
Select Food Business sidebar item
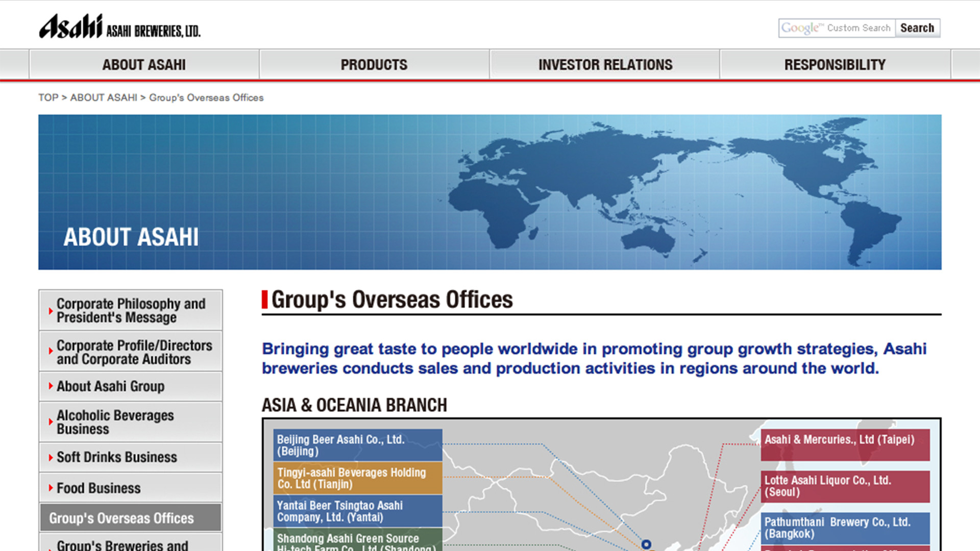point(131,488)
